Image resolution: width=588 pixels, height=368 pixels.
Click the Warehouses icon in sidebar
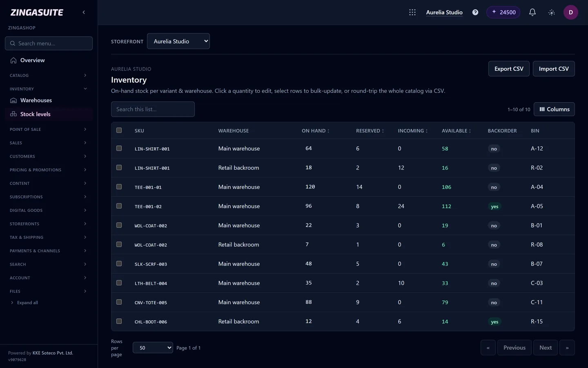tap(13, 100)
